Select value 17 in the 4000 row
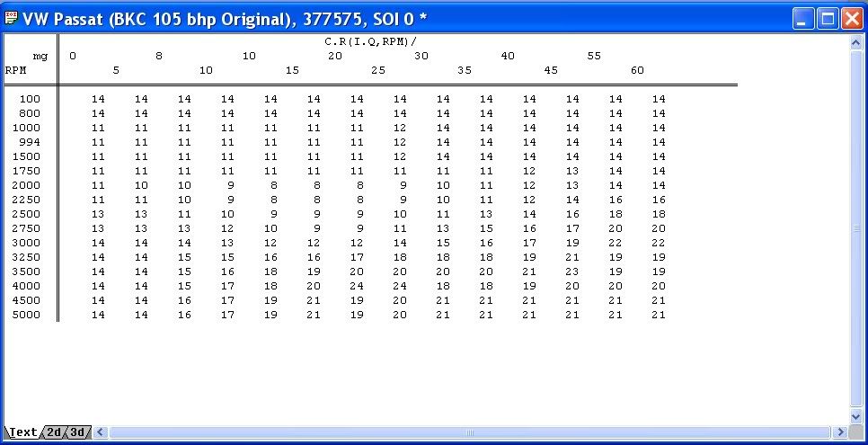This screenshot has height=445, width=868. (227, 287)
